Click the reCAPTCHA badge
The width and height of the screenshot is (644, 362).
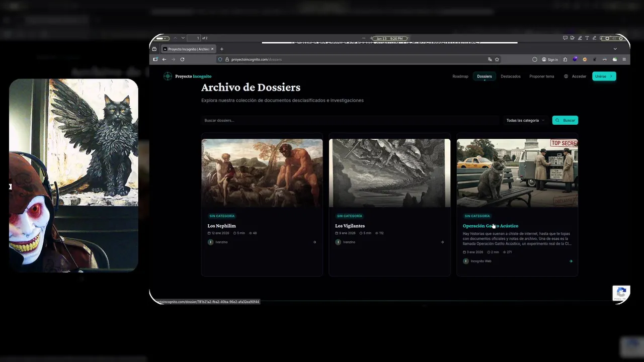coord(621,293)
